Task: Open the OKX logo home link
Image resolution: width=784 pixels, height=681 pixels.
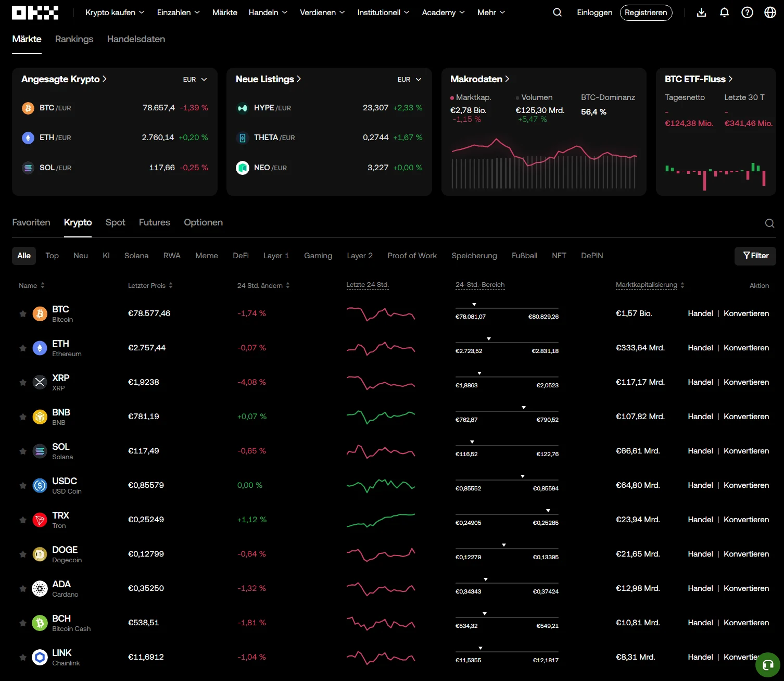Action: [x=35, y=12]
